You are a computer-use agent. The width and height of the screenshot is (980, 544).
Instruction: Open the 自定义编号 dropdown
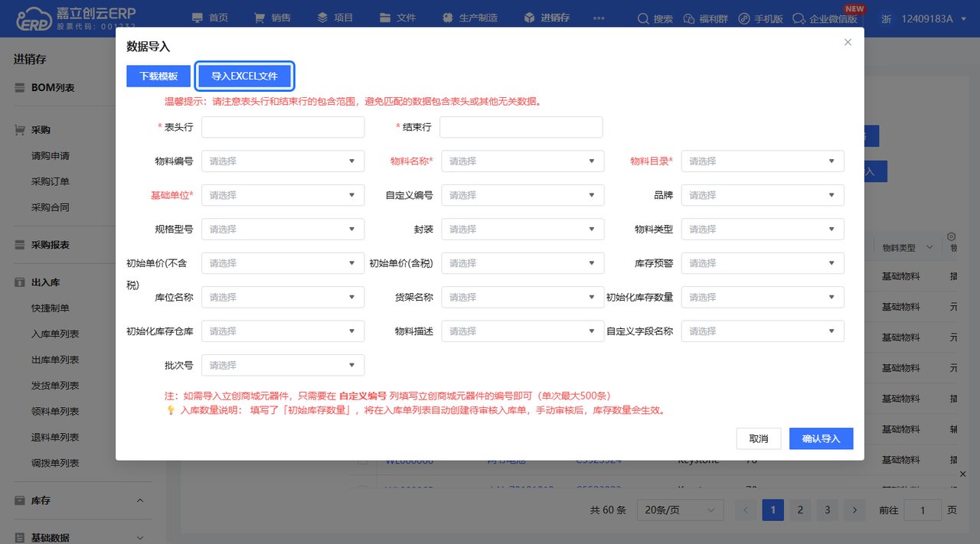tap(522, 195)
